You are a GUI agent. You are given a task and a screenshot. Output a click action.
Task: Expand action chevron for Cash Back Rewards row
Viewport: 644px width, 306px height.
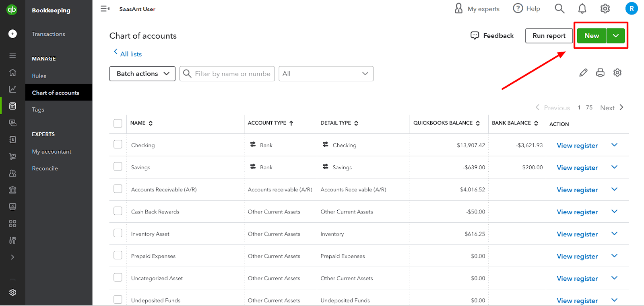click(614, 211)
